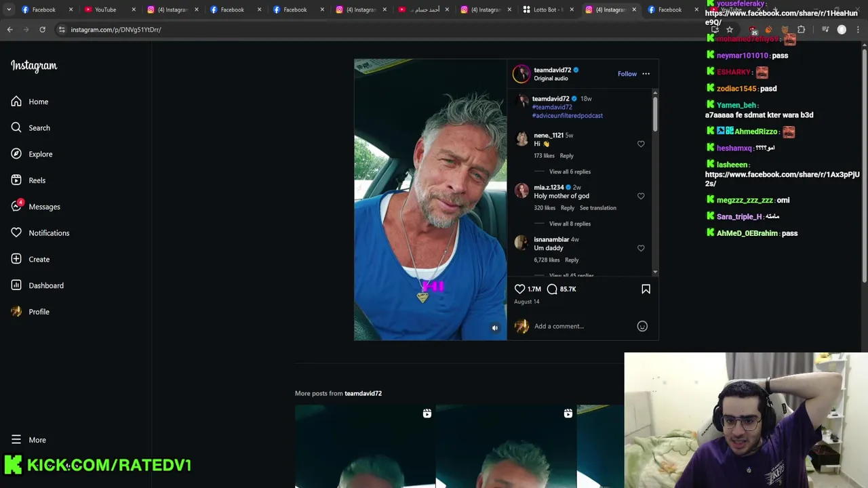Like mia.z.1234's comment

click(641, 196)
